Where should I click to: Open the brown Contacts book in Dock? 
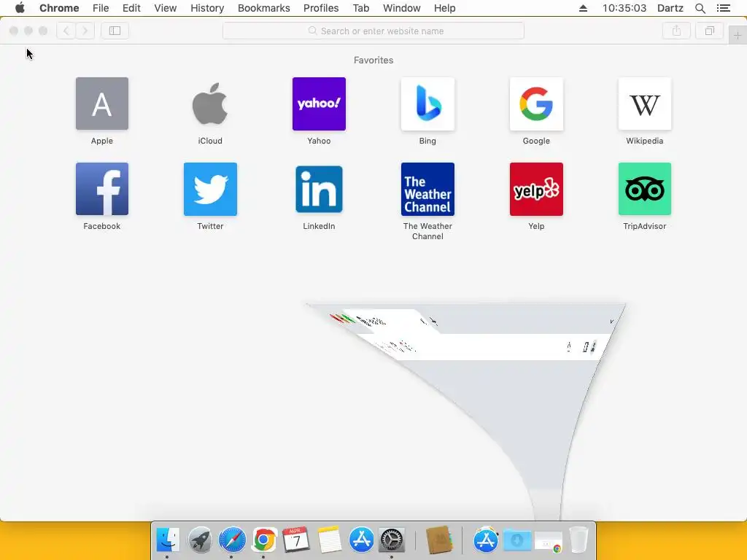tap(438, 540)
